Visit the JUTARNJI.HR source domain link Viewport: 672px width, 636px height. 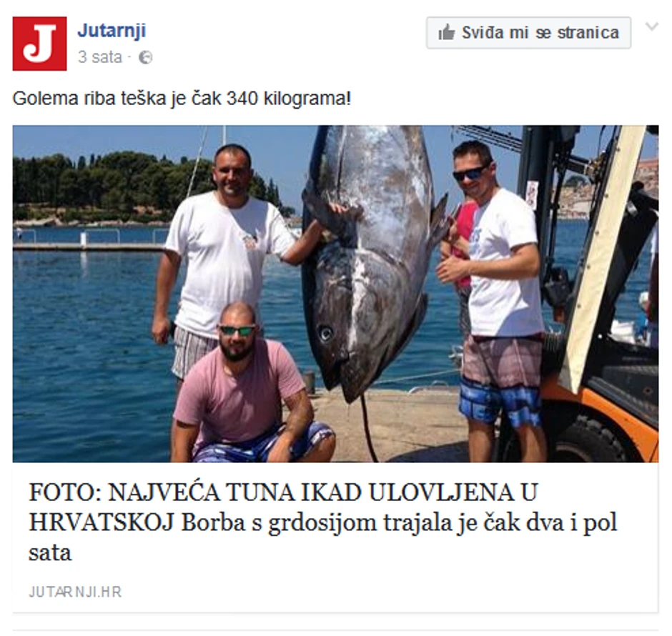click(75, 592)
